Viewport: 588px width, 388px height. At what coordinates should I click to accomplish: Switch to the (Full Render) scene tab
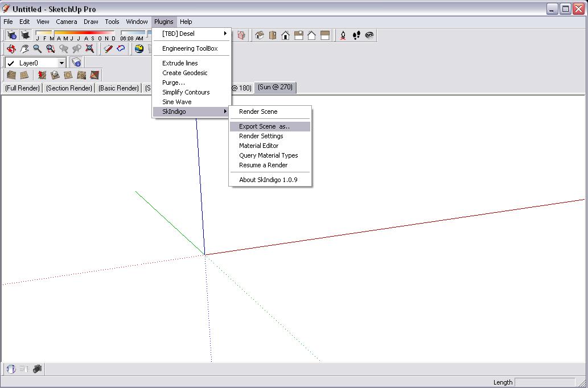[x=22, y=88]
